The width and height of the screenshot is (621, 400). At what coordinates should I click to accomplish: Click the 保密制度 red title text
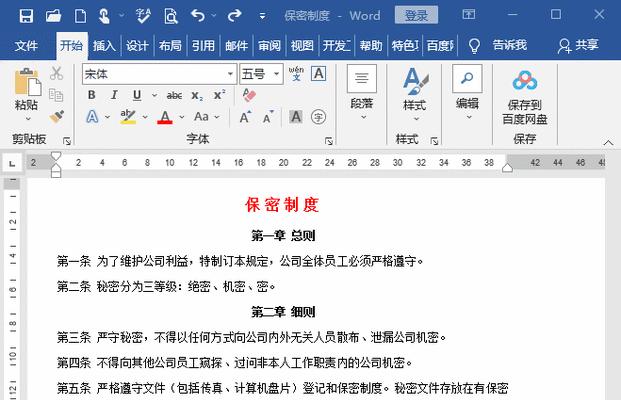[282, 205]
